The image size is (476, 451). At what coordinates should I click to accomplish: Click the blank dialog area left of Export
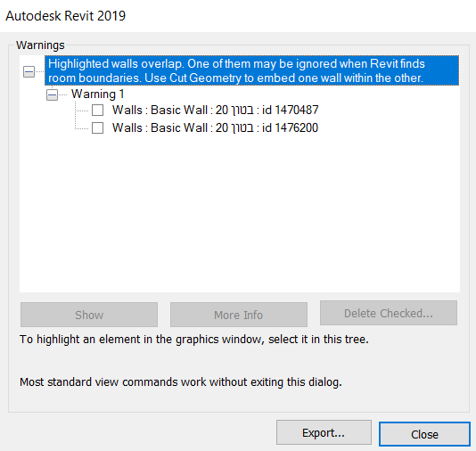pyautogui.click(x=142, y=432)
